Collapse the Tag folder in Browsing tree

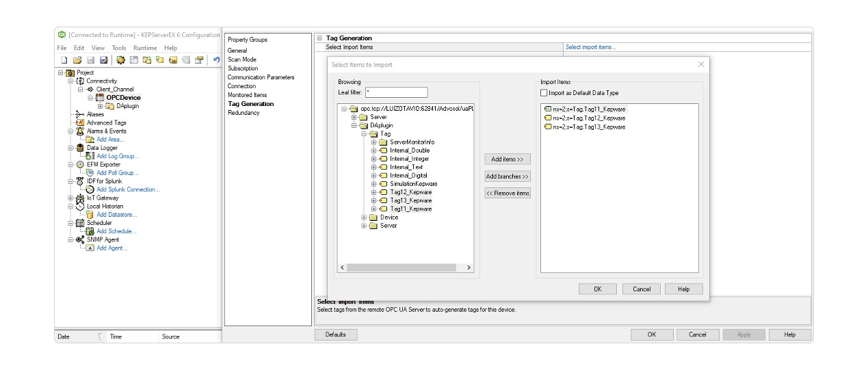[x=365, y=134]
